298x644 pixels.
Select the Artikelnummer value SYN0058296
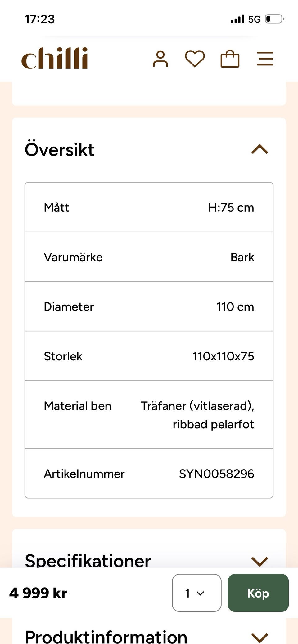pos(216,474)
